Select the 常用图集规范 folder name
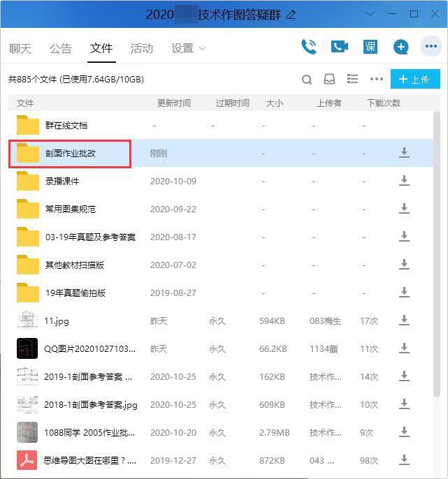448x479 pixels. 71,209
